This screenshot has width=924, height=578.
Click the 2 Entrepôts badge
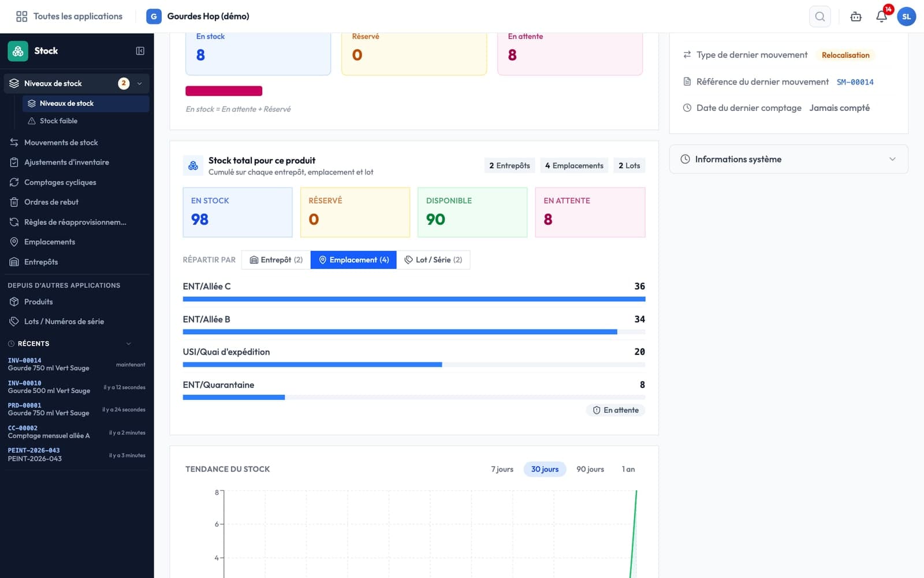point(509,166)
